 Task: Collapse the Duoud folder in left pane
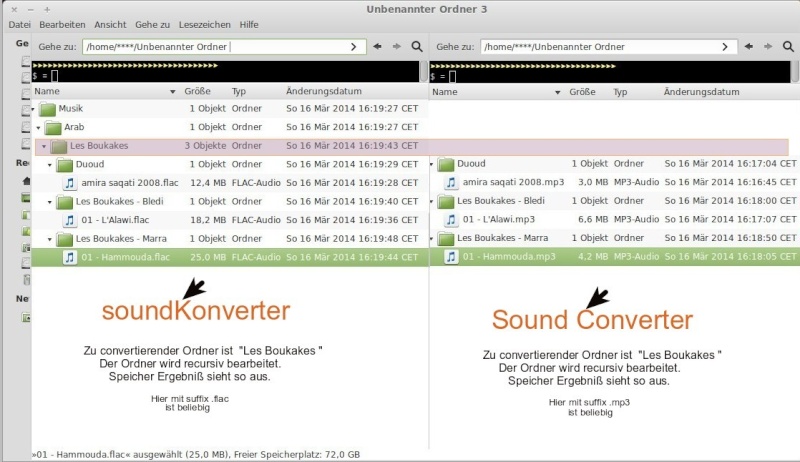tap(50, 165)
